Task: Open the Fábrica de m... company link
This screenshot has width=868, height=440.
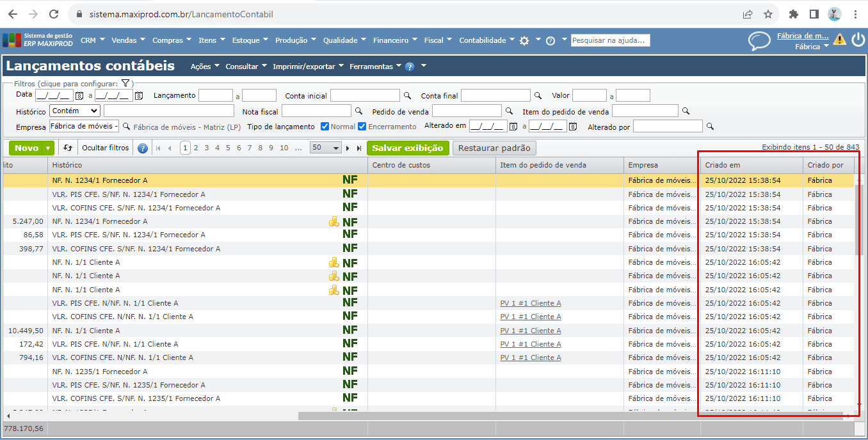Action: [x=803, y=36]
